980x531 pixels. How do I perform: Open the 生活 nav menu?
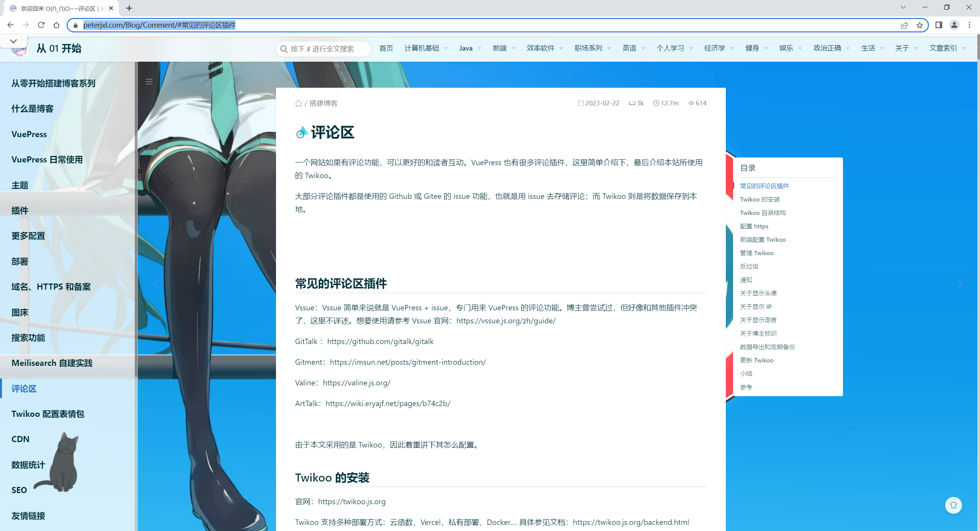(x=872, y=48)
